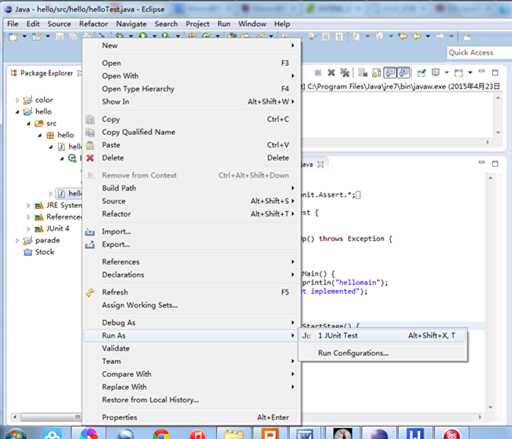The height and width of the screenshot is (439, 512).
Task: Click the yellow Refresh icon in the menu
Action: (x=90, y=292)
